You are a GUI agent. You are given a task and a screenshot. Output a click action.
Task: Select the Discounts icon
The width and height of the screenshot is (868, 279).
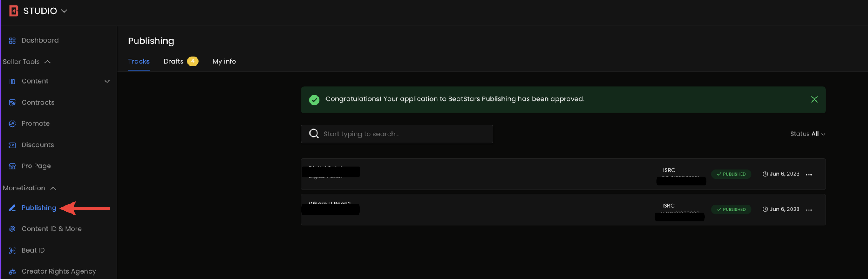[x=12, y=145]
